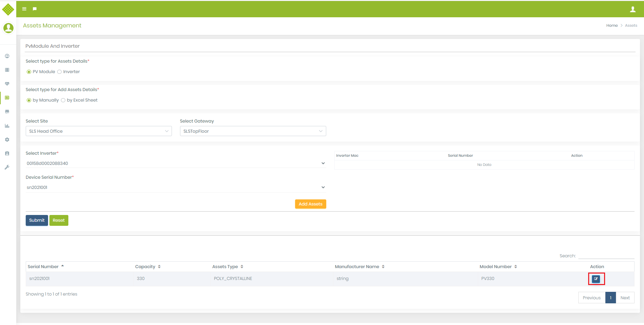
Task: Select the PV Module radio button
Action: tap(29, 72)
